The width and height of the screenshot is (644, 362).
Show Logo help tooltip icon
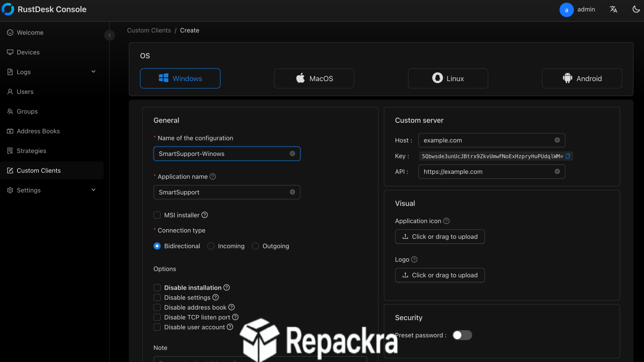[414, 260]
